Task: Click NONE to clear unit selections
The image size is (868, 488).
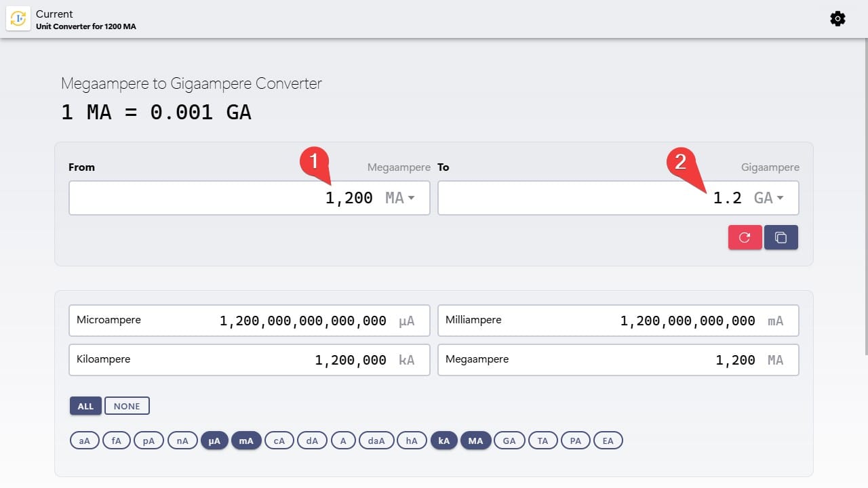Action: pos(127,405)
